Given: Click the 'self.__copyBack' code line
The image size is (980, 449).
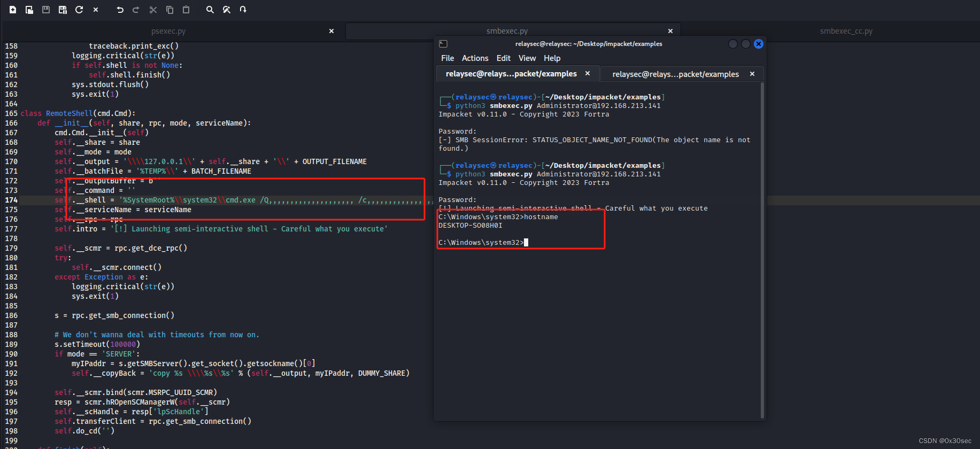Looking at the screenshot, I should click(x=241, y=373).
